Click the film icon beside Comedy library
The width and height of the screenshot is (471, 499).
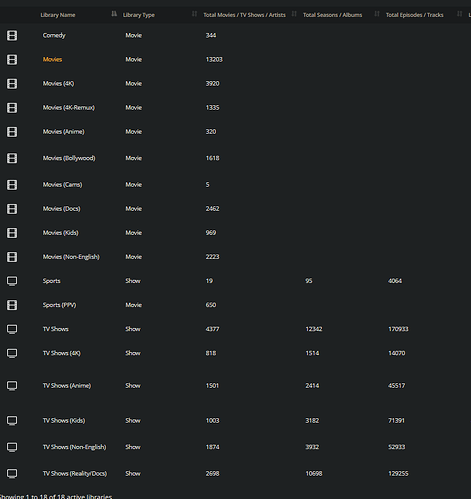point(12,35)
